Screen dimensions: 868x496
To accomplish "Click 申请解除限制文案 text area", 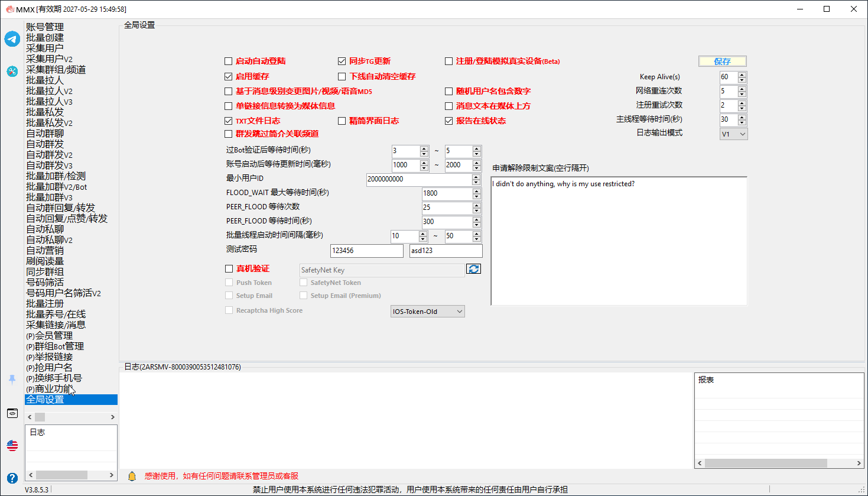I will 619,241.
